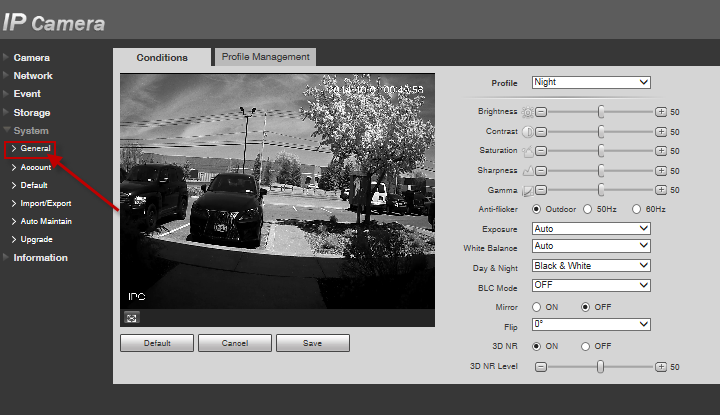Set 3D NR to OFF
This screenshot has height=415, width=720.
point(586,346)
